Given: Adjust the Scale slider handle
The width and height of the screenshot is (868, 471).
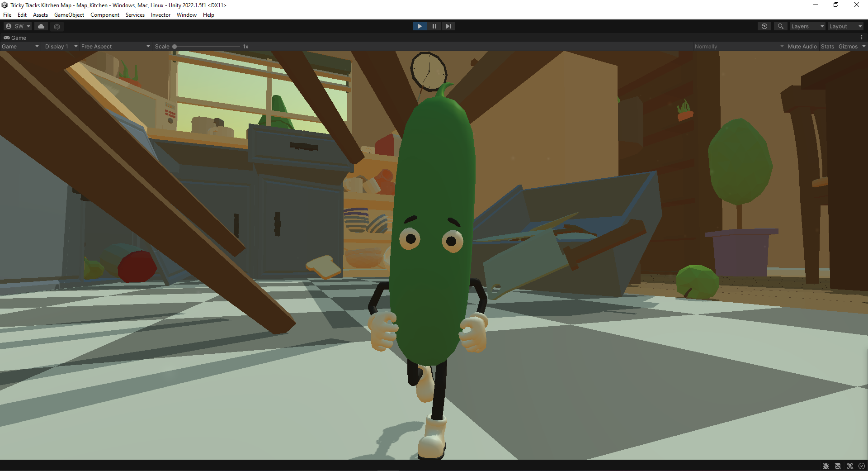Looking at the screenshot, I should point(175,47).
